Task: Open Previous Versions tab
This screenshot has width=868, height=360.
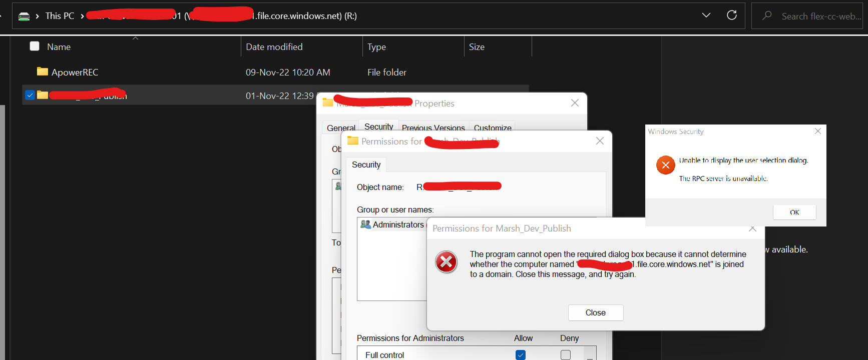Action: point(433,128)
